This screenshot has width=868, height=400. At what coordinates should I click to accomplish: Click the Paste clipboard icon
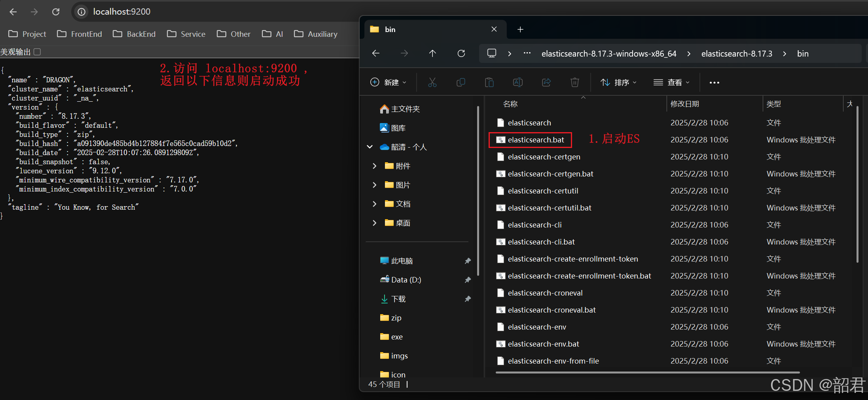coord(489,82)
